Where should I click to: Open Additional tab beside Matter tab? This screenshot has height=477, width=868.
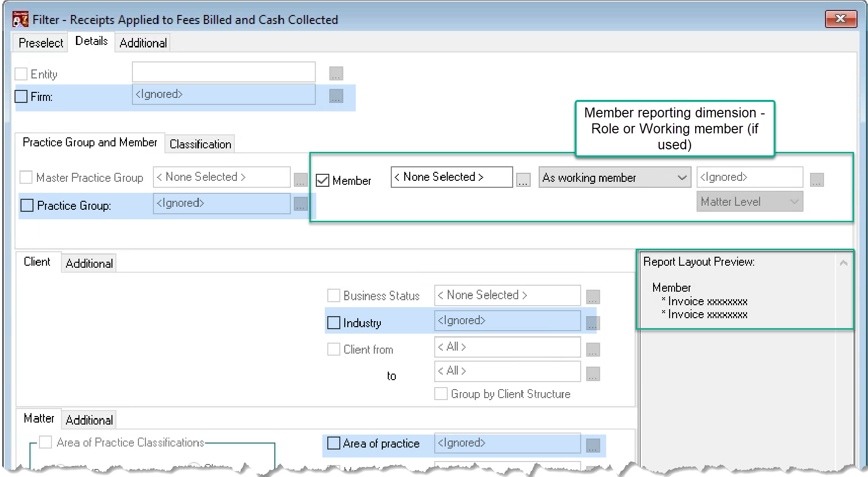click(89, 421)
